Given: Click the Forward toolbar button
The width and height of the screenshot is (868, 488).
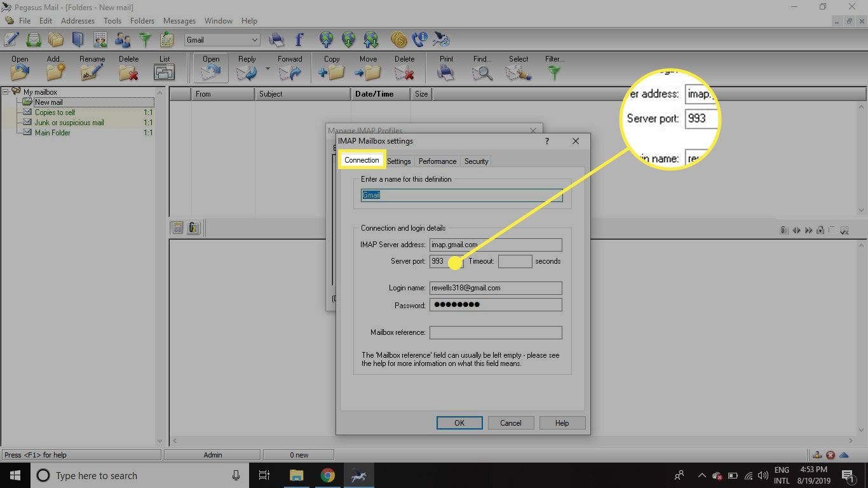Looking at the screenshot, I should pyautogui.click(x=290, y=68).
